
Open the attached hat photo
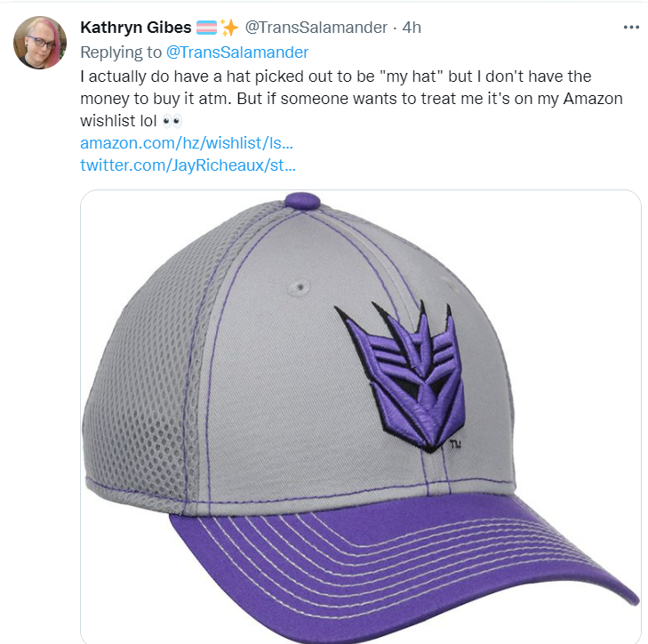360,416
